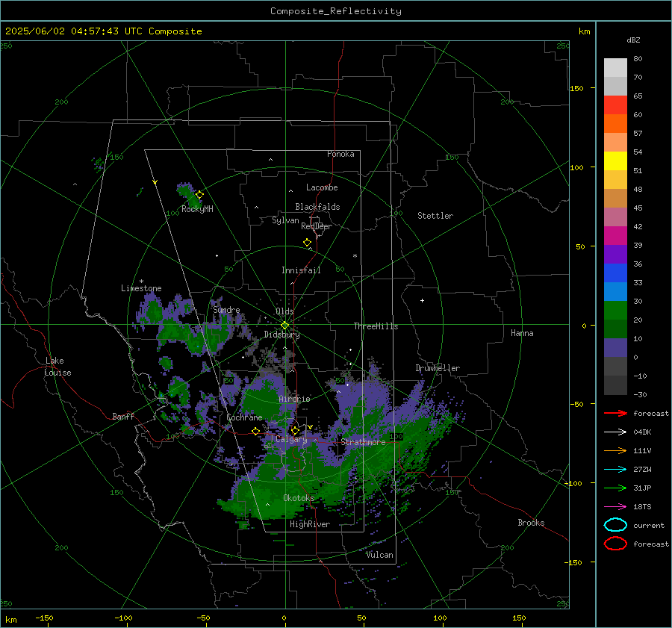Select the Blackfalds label

[317, 207]
